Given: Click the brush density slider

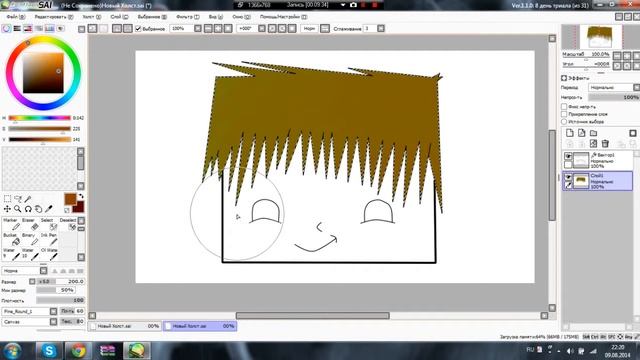Looking at the screenshot, I should click(x=60, y=300).
